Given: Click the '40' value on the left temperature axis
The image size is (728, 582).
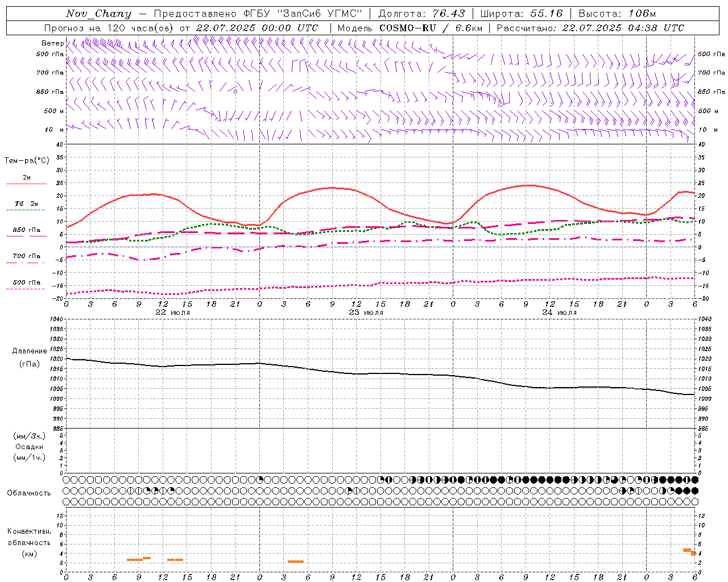Looking at the screenshot, I should coord(60,144).
